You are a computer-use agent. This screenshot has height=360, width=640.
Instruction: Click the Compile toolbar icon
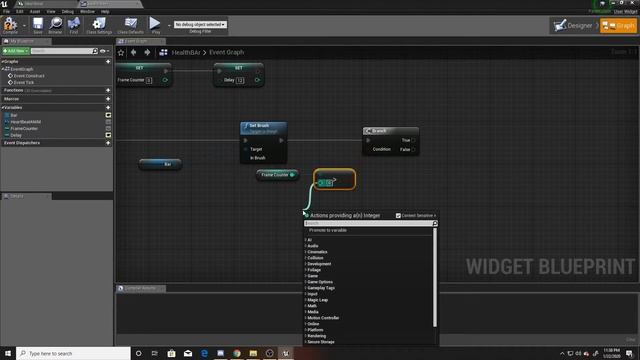click(10, 25)
